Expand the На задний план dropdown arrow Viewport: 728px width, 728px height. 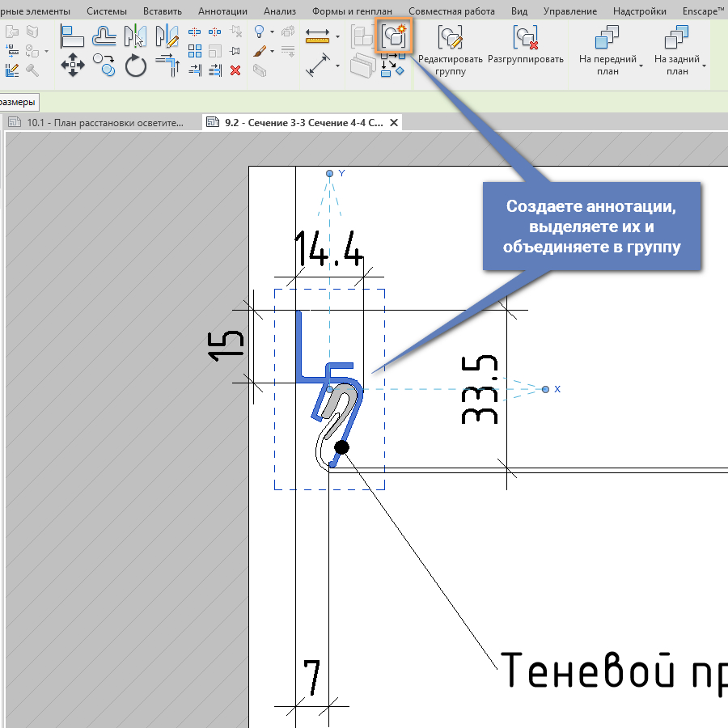[705, 66]
